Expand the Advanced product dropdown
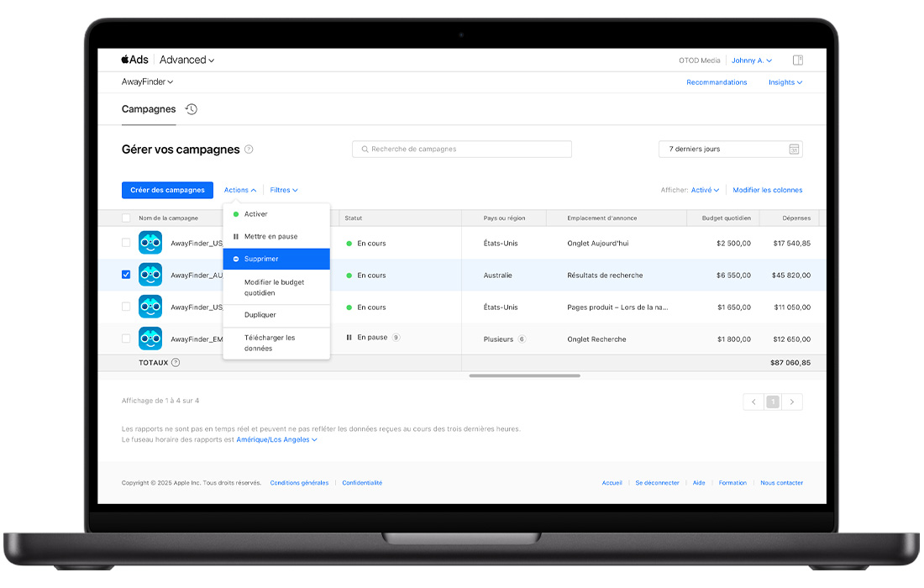 pos(186,60)
